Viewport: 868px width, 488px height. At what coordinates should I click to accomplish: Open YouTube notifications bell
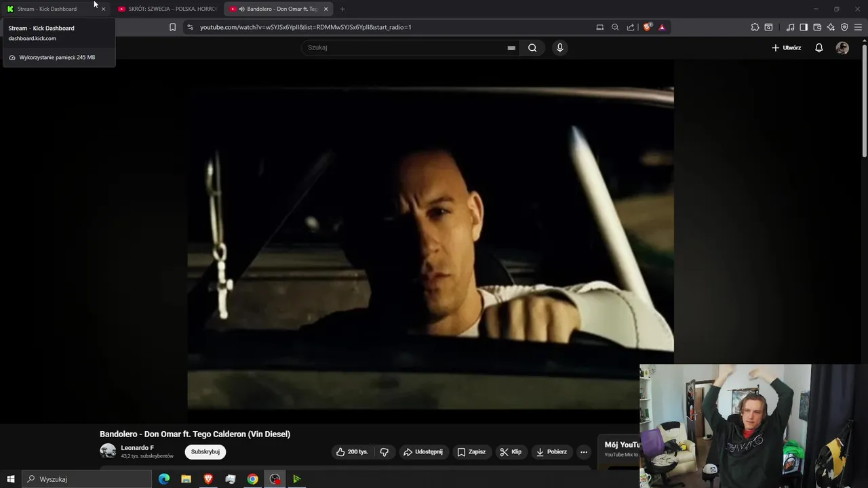tap(819, 47)
